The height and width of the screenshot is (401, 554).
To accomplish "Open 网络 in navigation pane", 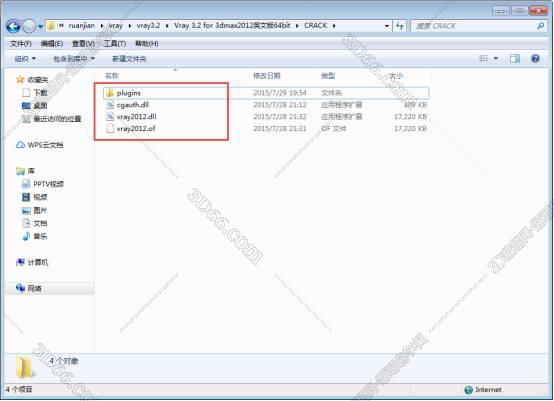I will coord(34,288).
